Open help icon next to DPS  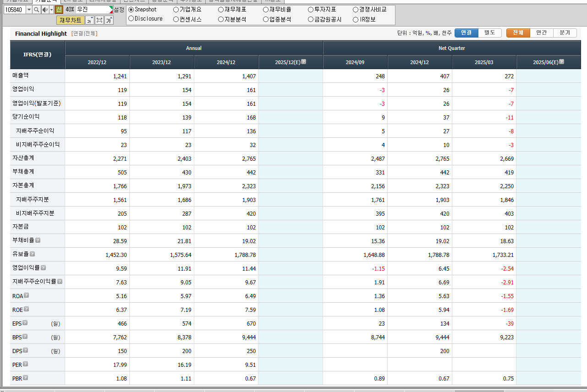tap(26, 350)
